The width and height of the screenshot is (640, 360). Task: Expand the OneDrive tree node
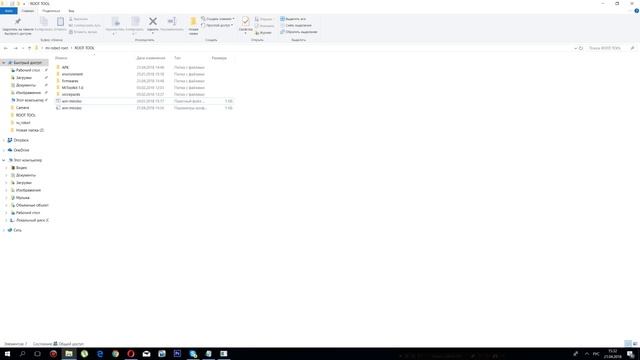pyautogui.click(x=4, y=150)
